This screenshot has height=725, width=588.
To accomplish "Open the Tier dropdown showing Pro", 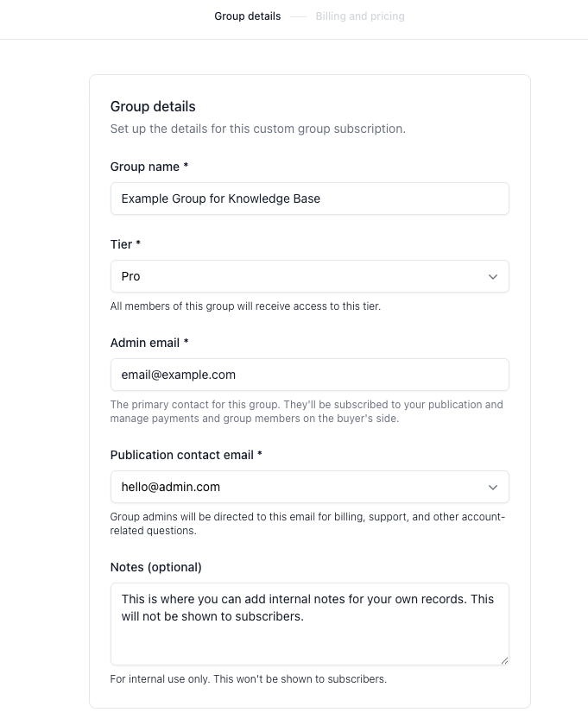I will pos(309,276).
